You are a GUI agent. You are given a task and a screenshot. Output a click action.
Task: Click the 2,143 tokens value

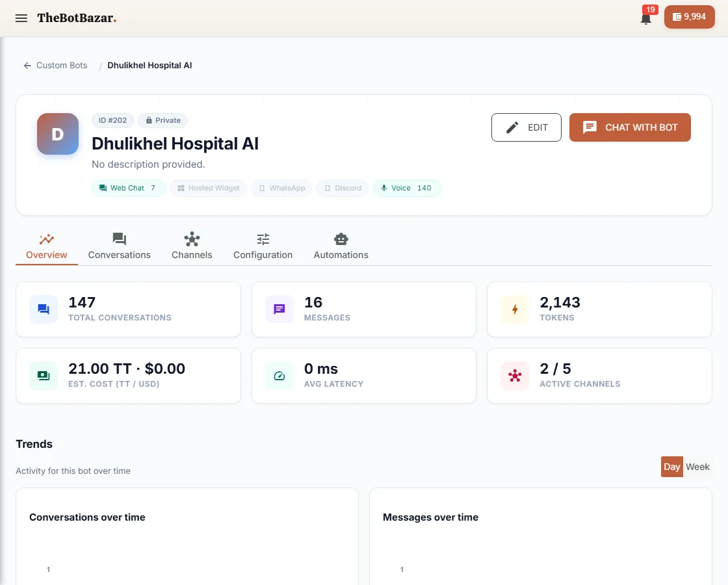point(560,302)
